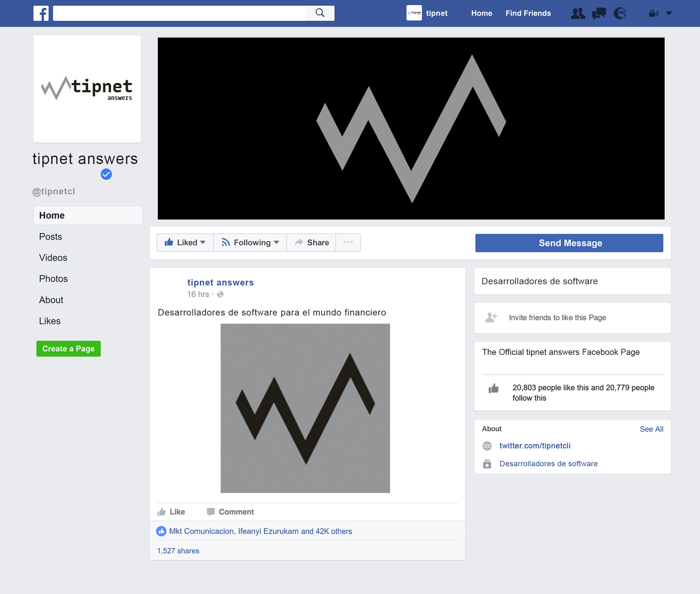
Task: Click in the Facebook search field
Action: [179, 13]
